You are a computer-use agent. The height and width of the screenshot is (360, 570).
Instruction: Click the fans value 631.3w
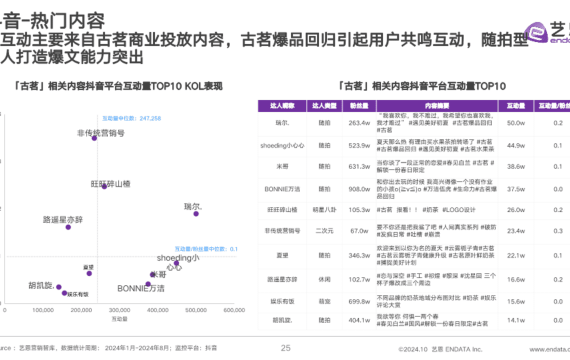click(359, 167)
